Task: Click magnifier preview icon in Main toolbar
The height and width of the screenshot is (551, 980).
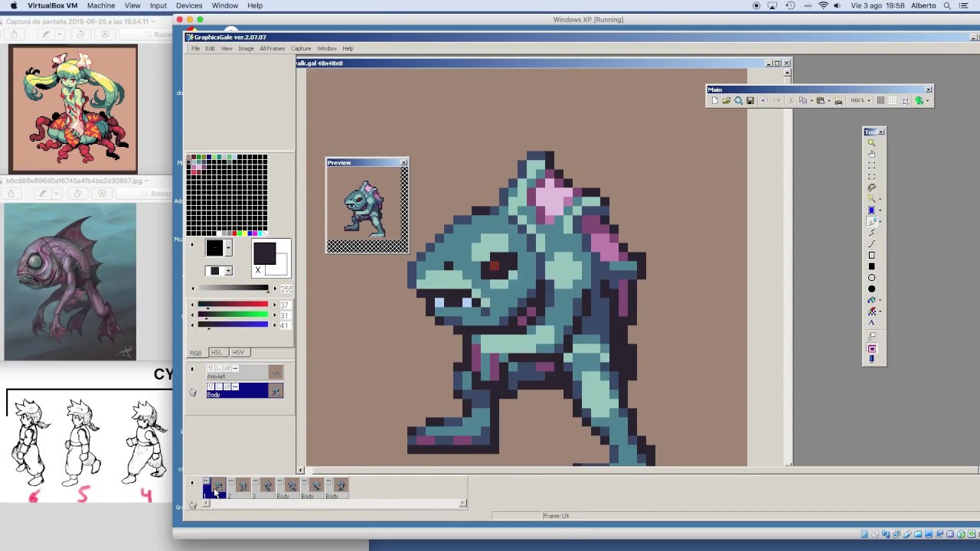Action: coord(738,100)
